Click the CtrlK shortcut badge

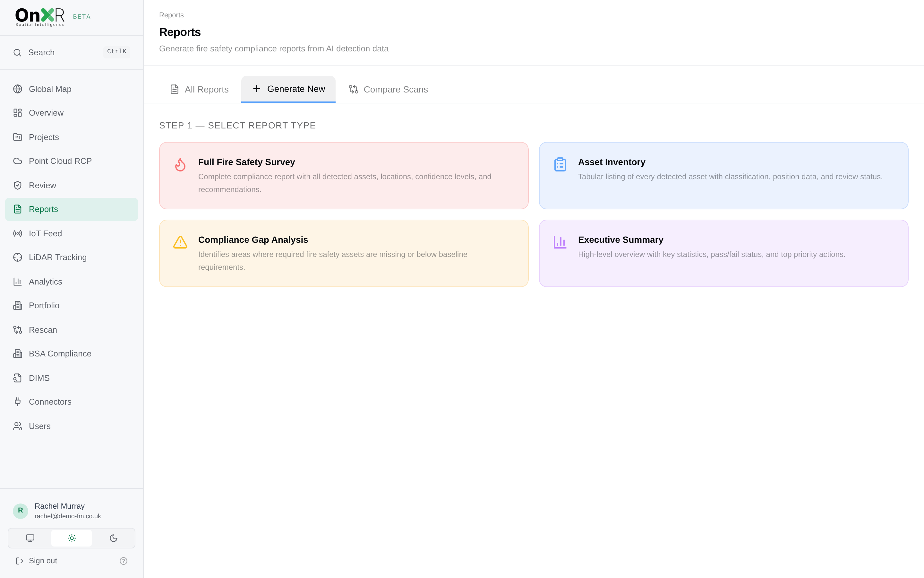point(117,52)
